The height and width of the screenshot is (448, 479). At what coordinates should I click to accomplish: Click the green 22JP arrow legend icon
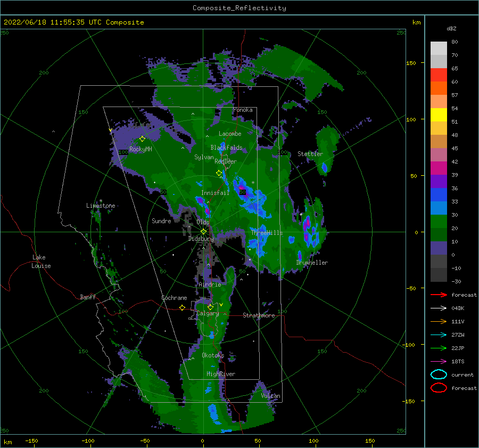point(439,348)
